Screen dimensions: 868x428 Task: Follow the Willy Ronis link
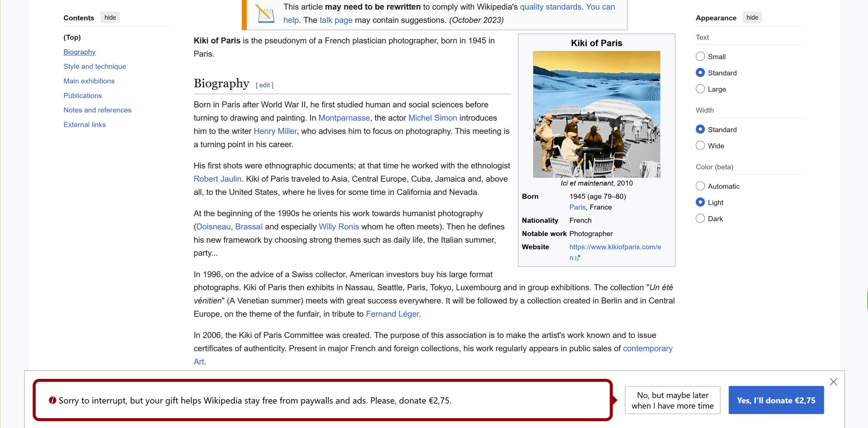click(x=339, y=227)
